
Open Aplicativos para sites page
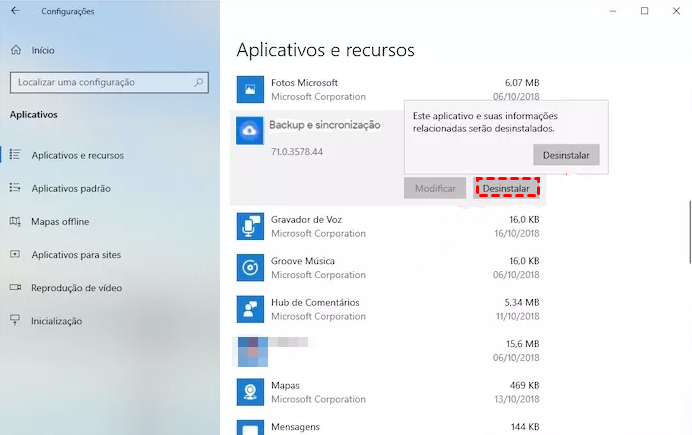click(76, 255)
